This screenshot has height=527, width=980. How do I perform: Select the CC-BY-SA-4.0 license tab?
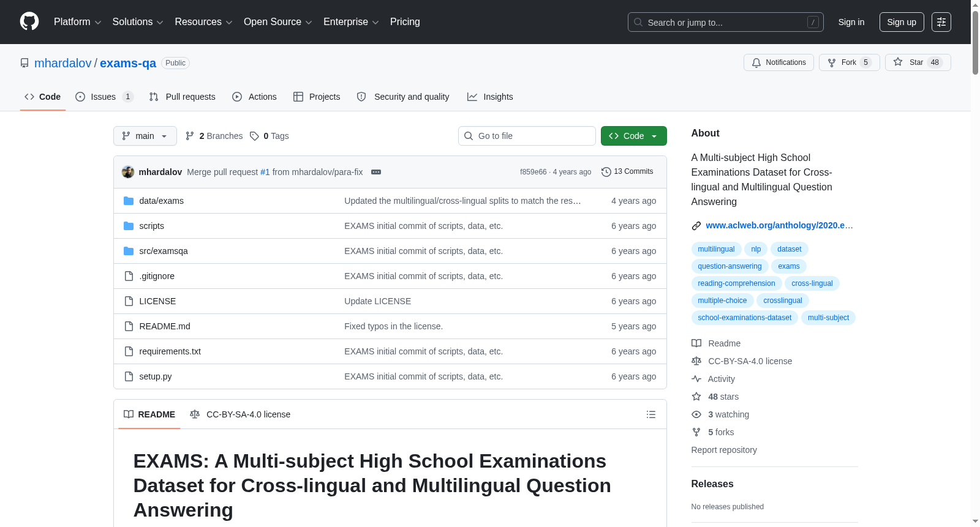coord(240,414)
